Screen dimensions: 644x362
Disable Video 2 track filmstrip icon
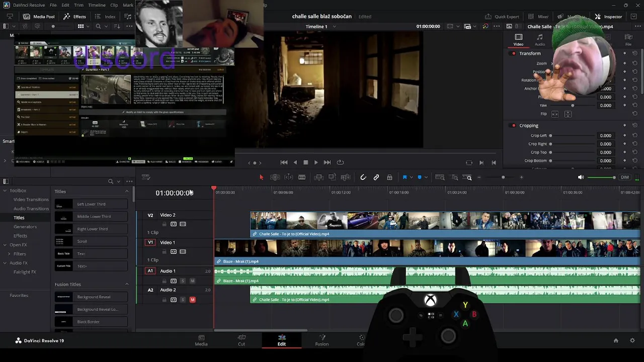[x=183, y=224]
